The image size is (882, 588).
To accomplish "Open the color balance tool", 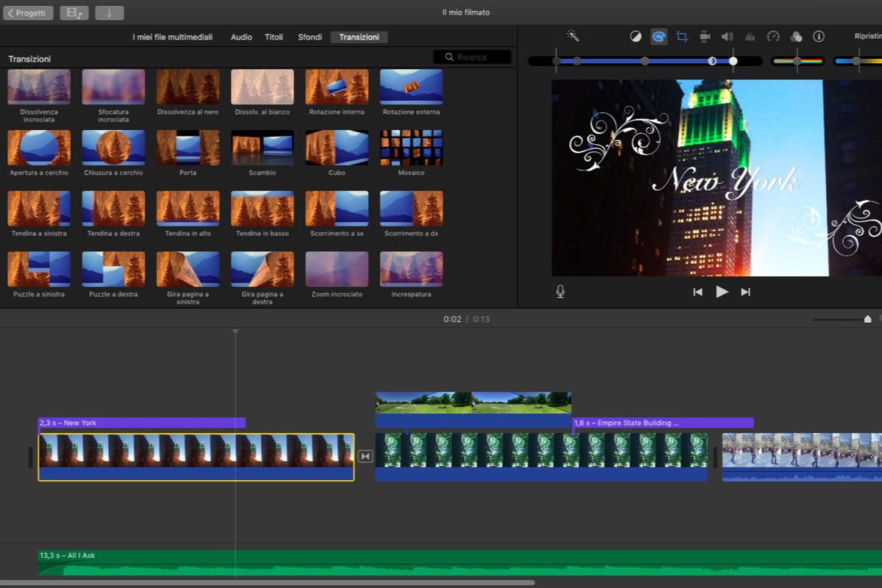I will pos(635,36).
